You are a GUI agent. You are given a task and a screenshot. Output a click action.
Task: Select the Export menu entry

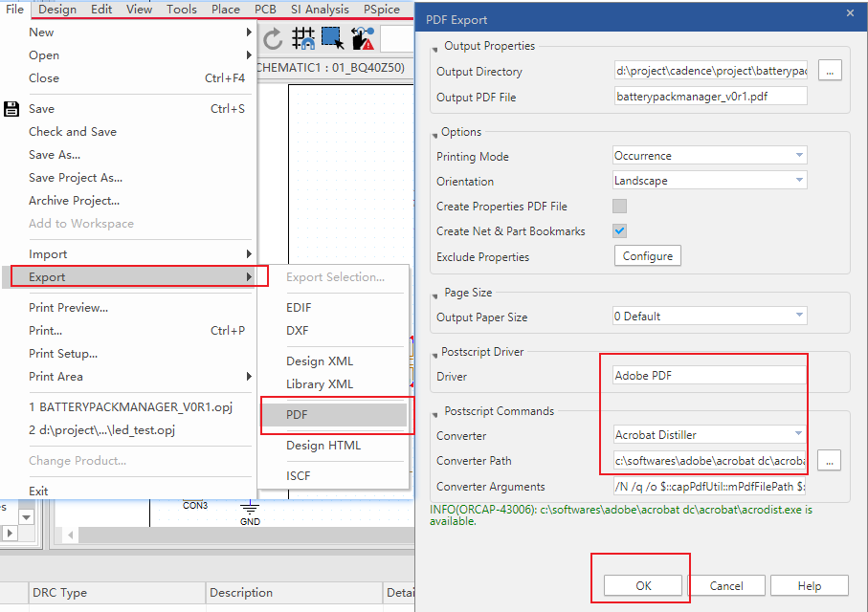pyautogui.click(x=128, y=277)
